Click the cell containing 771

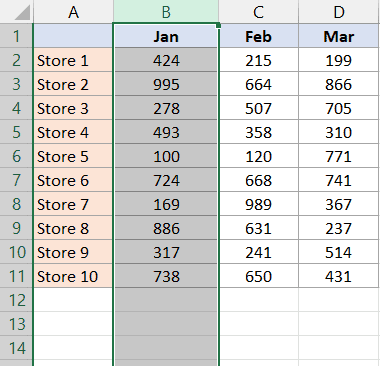339,156
